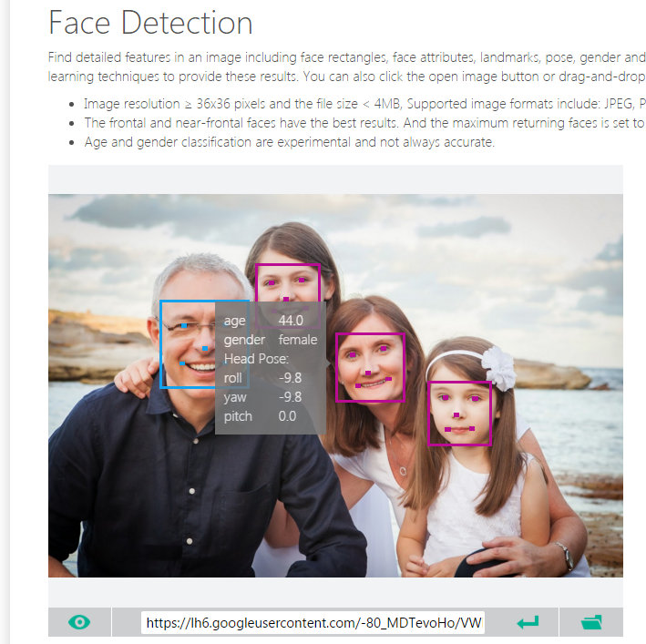
Task: Toggle the eye icon to show face results
Action: click(x=79, y=622)
